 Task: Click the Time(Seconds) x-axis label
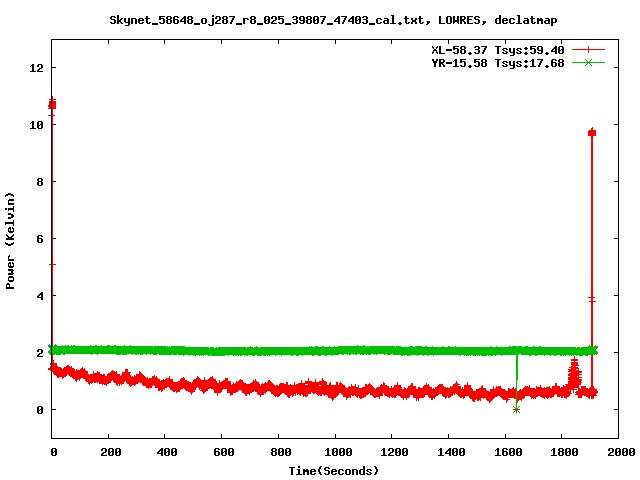[x=334, y=471]
